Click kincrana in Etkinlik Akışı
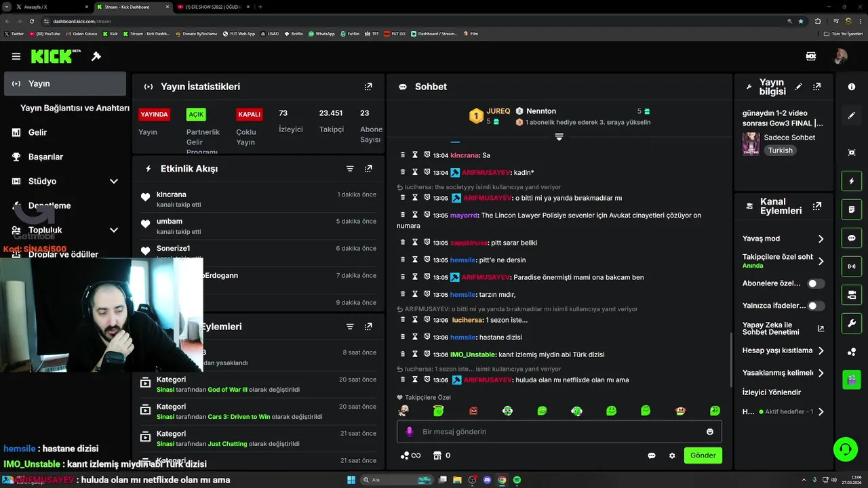 (x=171, y=195)
